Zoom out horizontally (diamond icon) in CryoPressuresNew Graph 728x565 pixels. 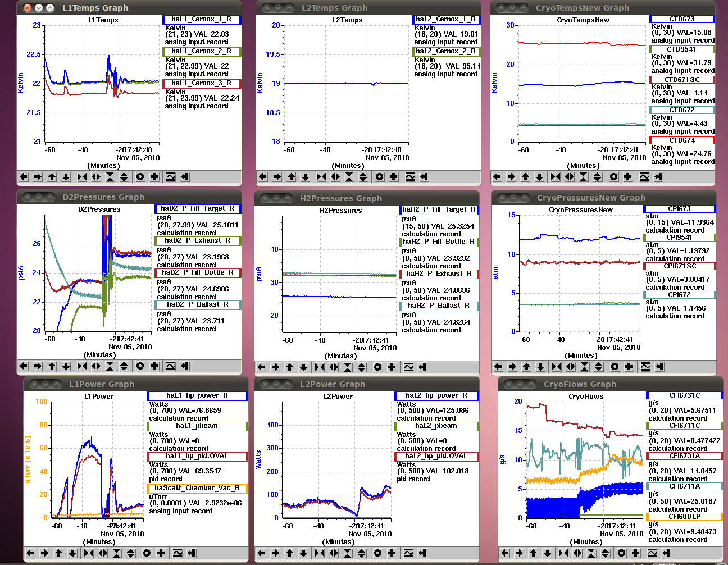tap(571, 367)
